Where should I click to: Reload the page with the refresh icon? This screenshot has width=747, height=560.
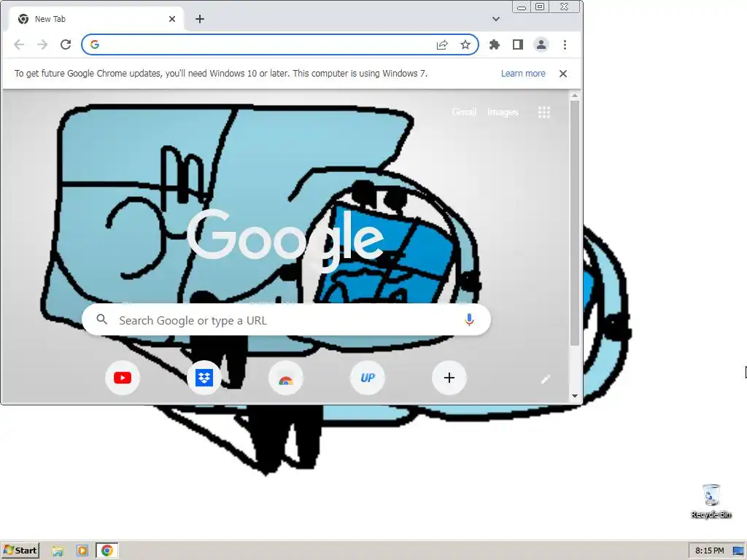[66, 44]
